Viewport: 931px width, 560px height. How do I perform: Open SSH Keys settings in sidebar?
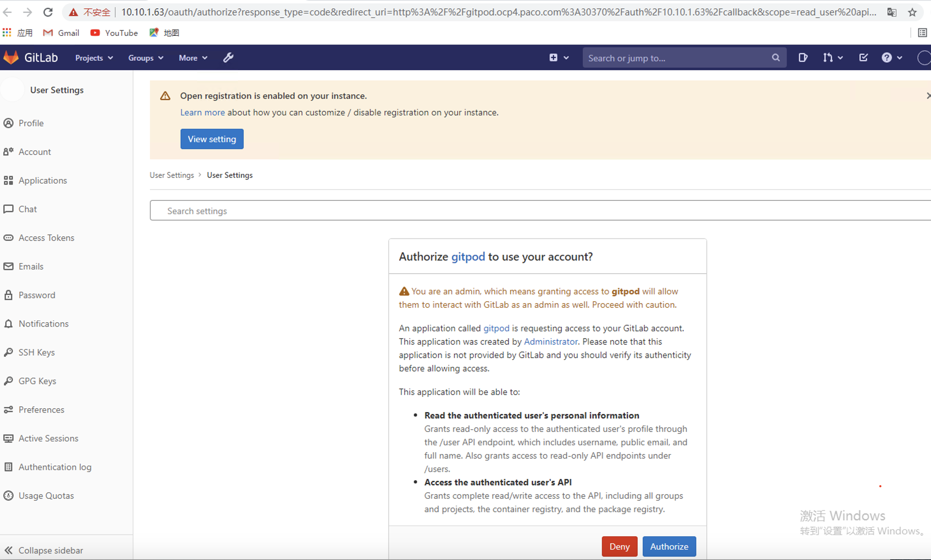[37, 352]
